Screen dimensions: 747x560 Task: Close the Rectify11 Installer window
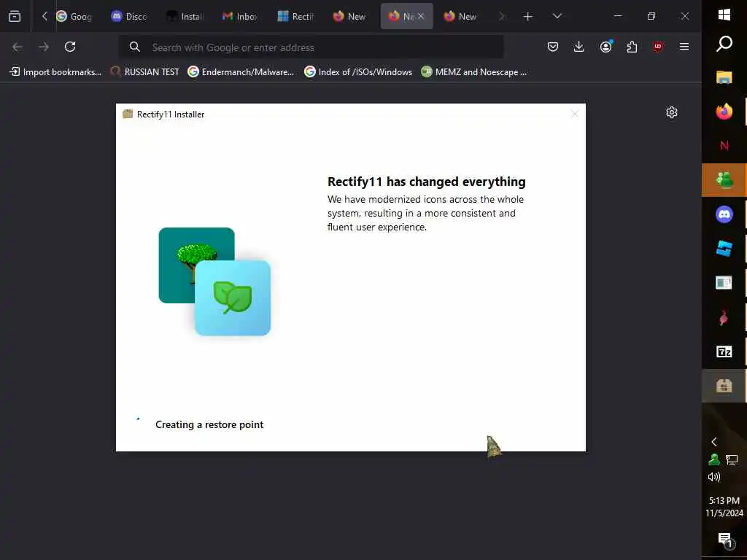click(x=575, y=114)
